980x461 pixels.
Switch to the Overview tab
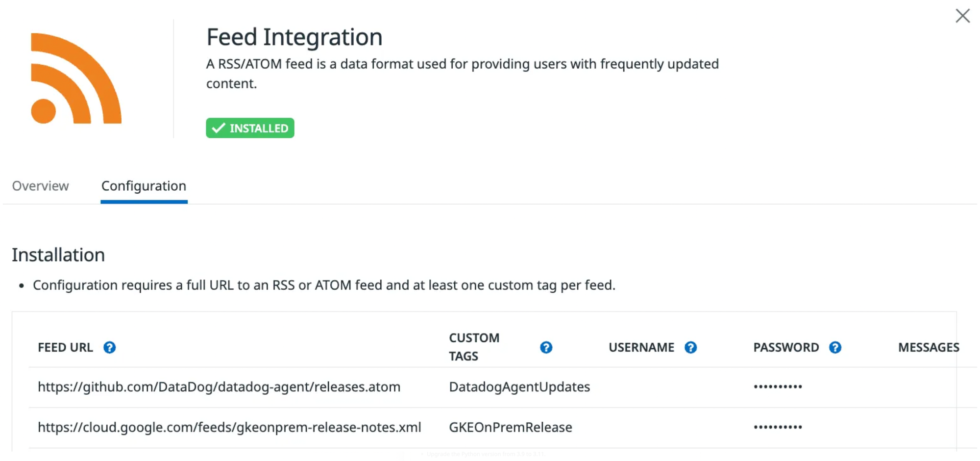[40, 186]
